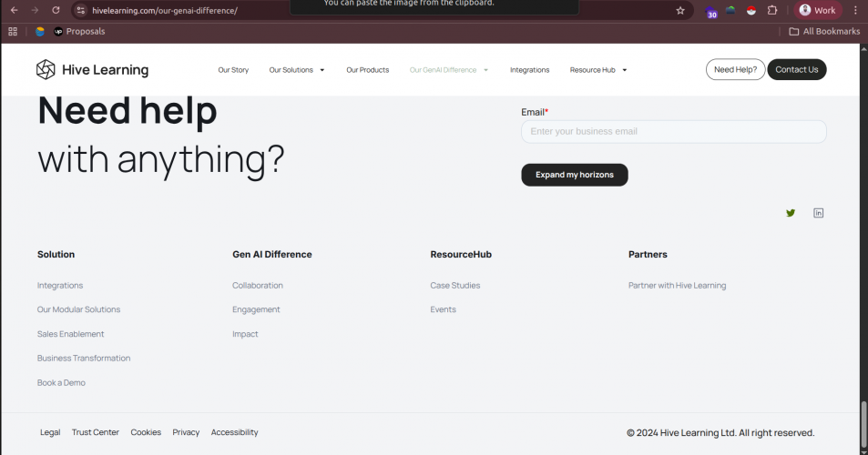This screenshot has width=868, height=455.
Task: Click the browser forward arrow
Action: 35,11
